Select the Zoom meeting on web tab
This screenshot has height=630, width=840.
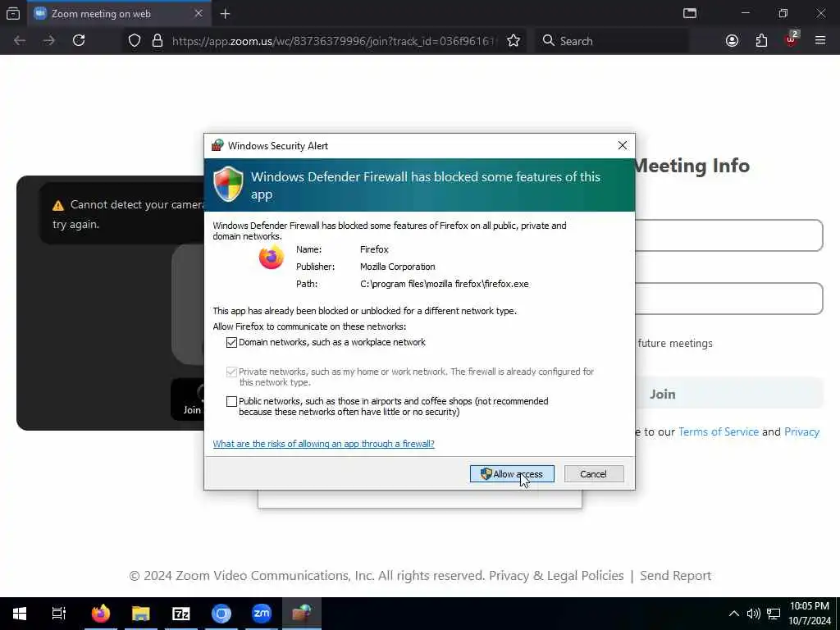click(x=120, y=13)
